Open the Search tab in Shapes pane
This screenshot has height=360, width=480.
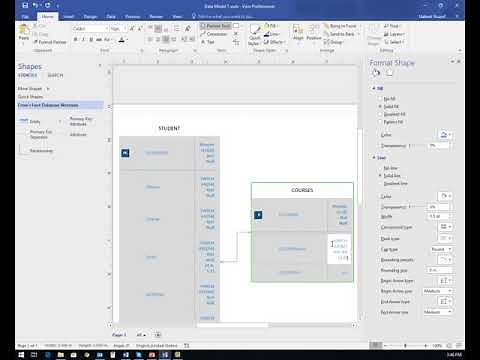point(55,75)
